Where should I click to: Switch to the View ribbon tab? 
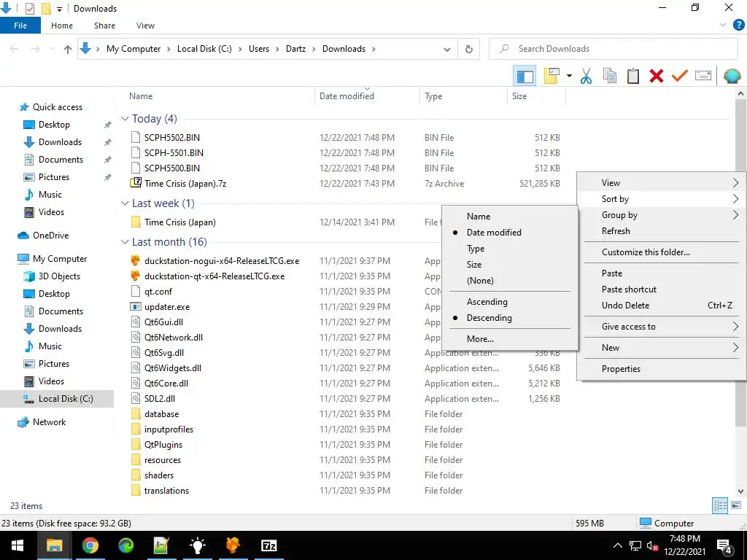(x=145, y=26)
